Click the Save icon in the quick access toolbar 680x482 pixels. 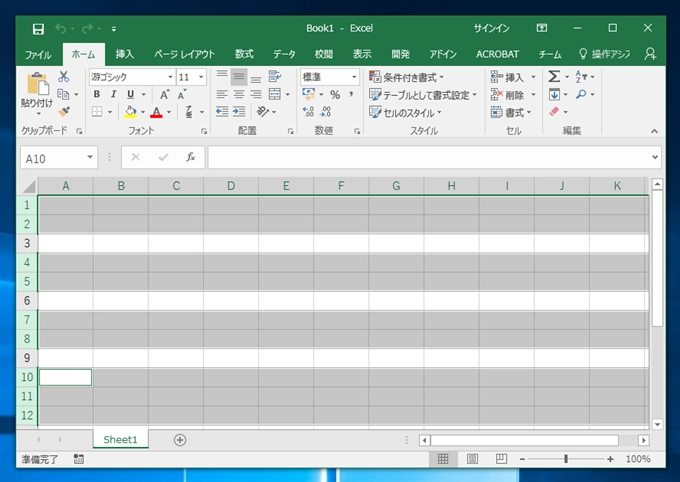point(38,29)
